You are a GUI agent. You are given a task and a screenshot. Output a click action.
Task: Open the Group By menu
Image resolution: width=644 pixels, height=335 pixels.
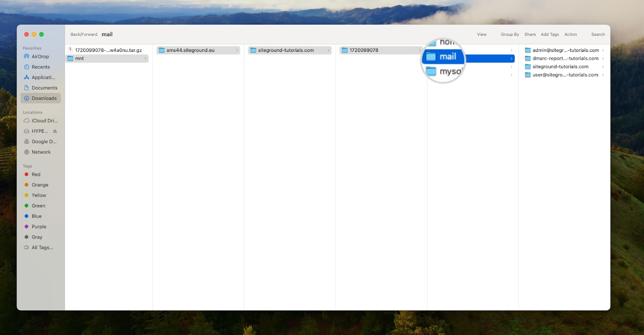click(x=510, y=35)
